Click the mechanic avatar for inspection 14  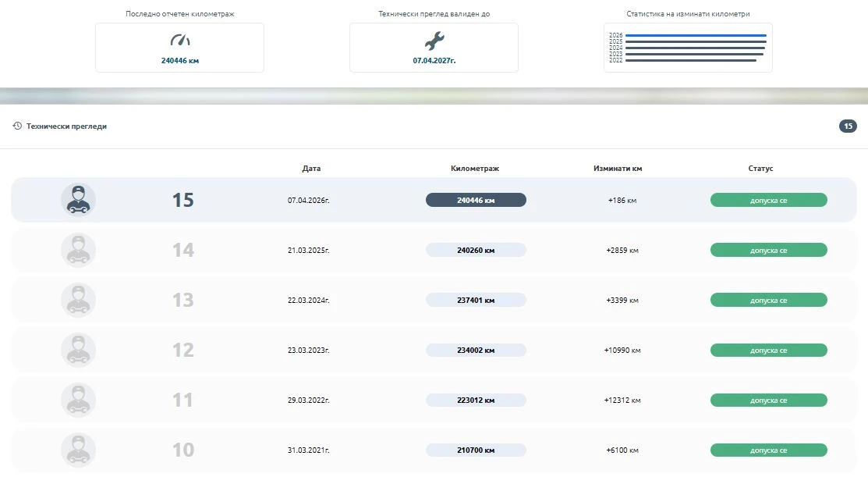pyautogui.click(x=78, y=250)
